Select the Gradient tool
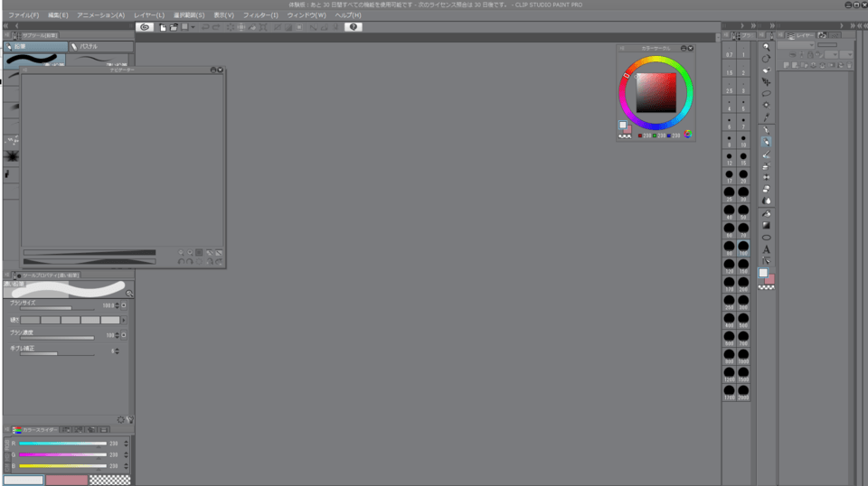Image resolution: width=868 pixels, height=486 pixels. pyautogui.click(x=767, y=225)
